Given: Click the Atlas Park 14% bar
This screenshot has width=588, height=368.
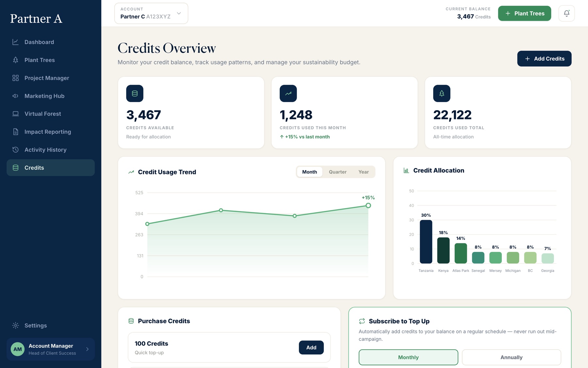Looking at the screenshot, I should click(x=461, y=253).
